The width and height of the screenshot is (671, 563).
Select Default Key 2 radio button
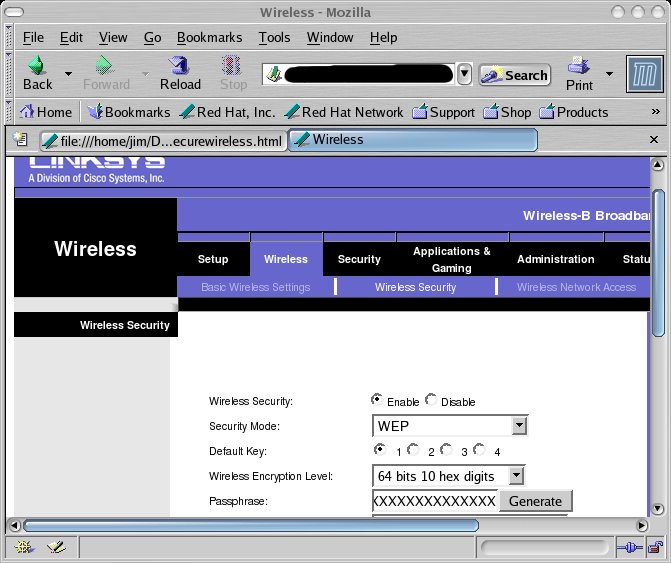pos(413,450)
